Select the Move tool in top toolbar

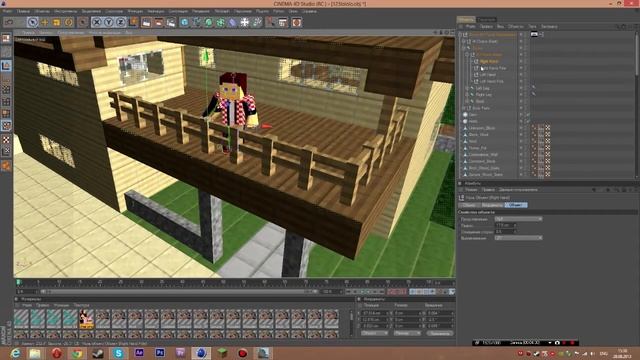[44, 22]
